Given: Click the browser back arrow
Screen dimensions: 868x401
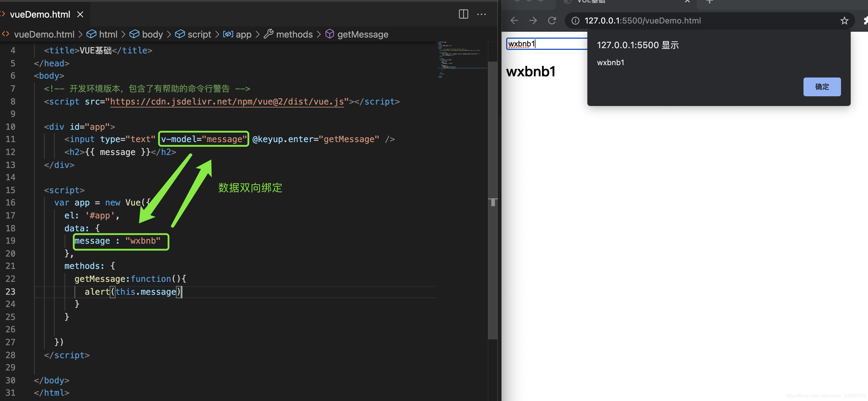Looking at the screenshot, I should click(514, 21).
